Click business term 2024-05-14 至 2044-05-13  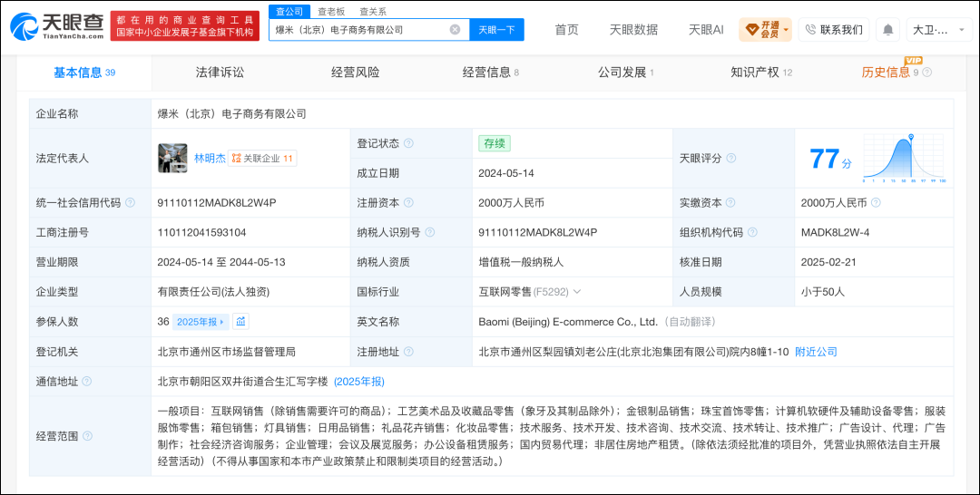tap(221, 262)
